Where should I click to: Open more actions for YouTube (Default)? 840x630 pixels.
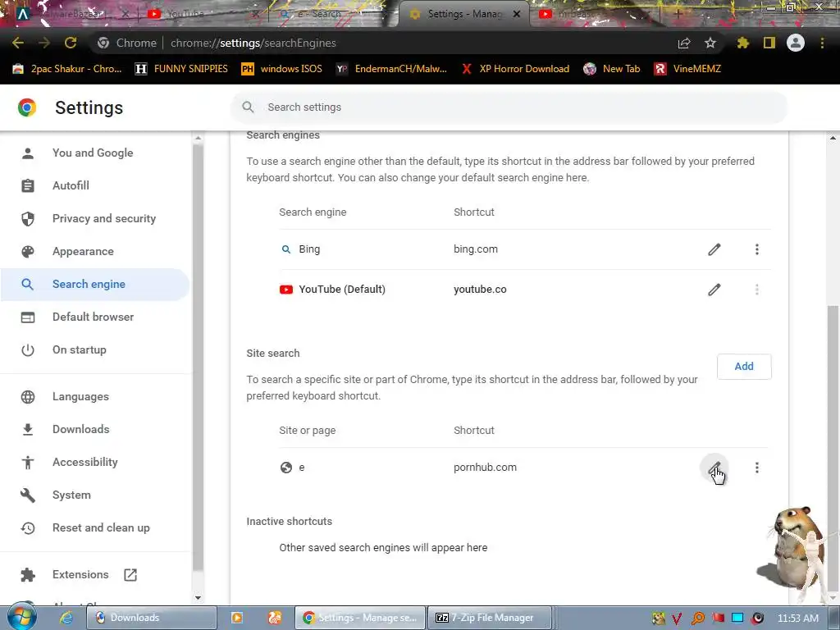coord(757,290)
